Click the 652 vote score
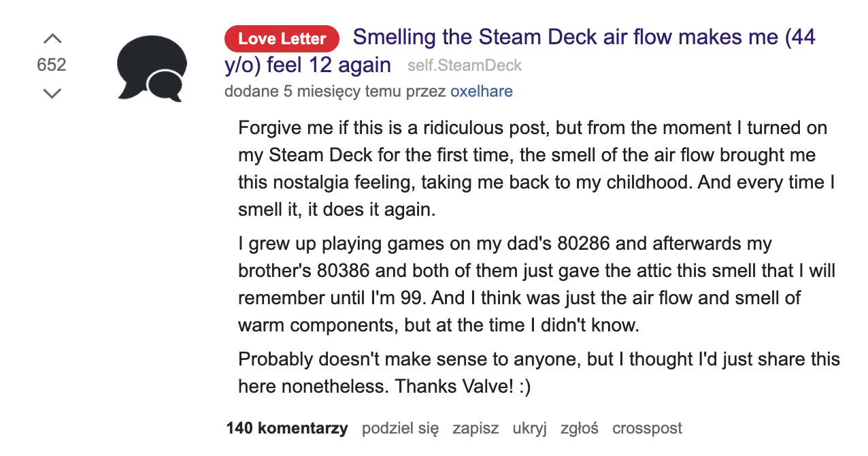 point(52,65)
